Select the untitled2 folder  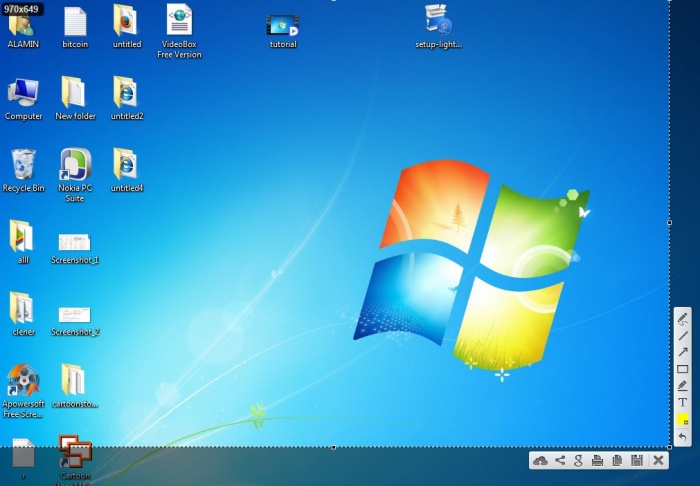127,98
